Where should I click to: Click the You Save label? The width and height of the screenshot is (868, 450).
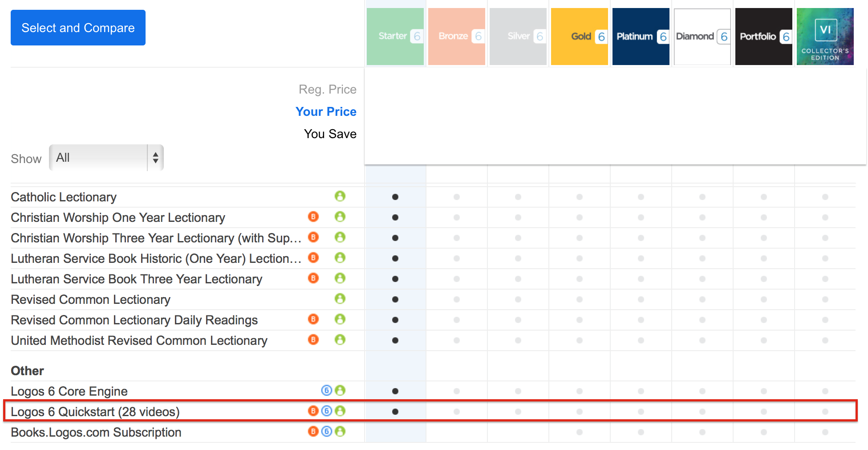click(x=330, y=134)
